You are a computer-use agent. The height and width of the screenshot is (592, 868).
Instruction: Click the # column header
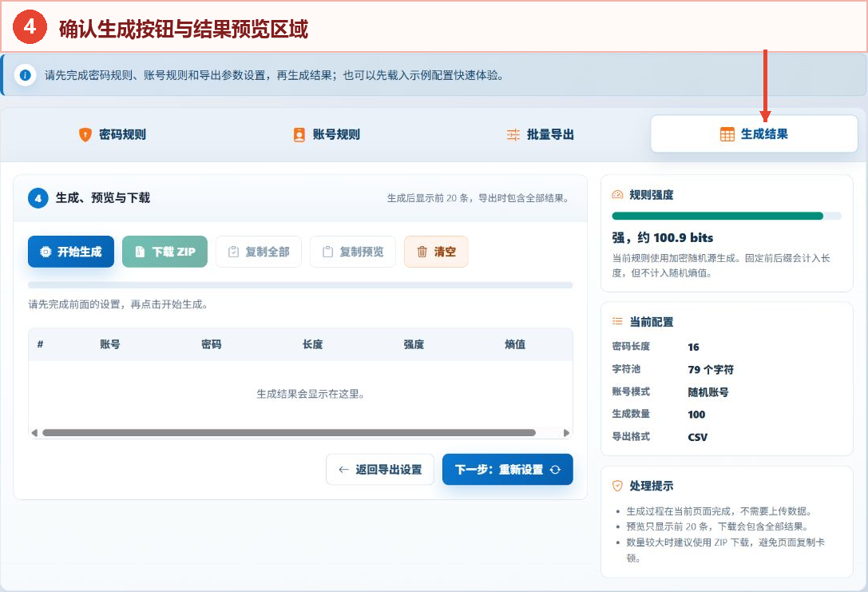(40, 344)
